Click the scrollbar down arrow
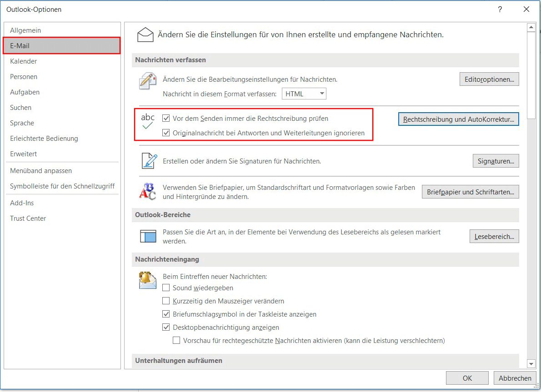 pos(531,363)
